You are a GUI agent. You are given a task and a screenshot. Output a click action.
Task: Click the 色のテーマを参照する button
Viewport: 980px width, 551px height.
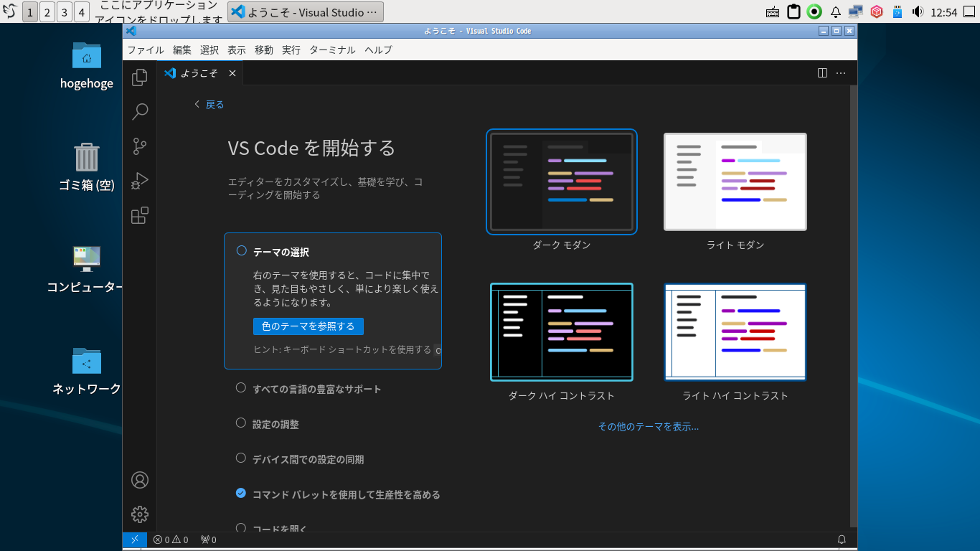point(308,326)
